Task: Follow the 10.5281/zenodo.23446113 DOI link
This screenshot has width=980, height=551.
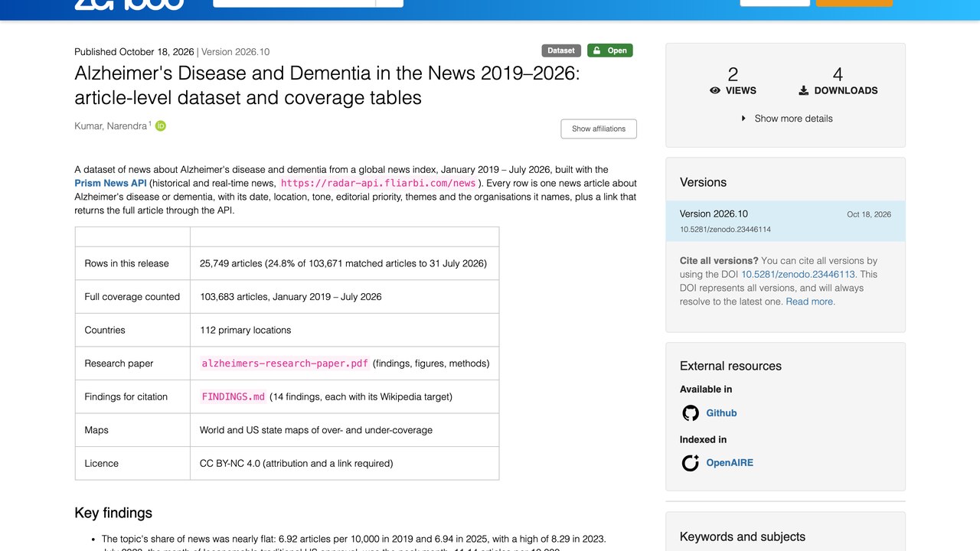Action: pos(799,274)
